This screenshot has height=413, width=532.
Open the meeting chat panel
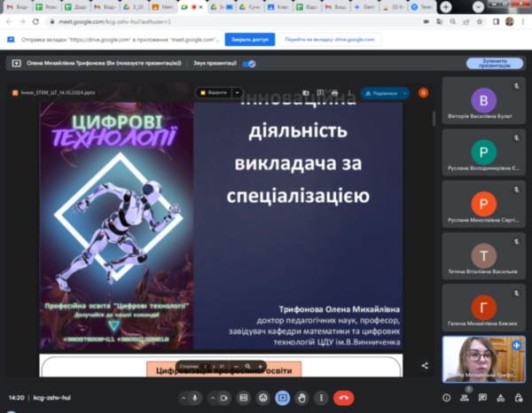click(484, 398)
